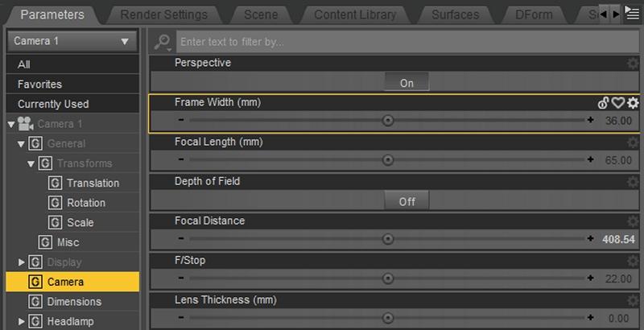The width and height of the screenshot is (644, 330).
Task: Click the F/Stop slider handle
Action: click(x=388, y=278)
